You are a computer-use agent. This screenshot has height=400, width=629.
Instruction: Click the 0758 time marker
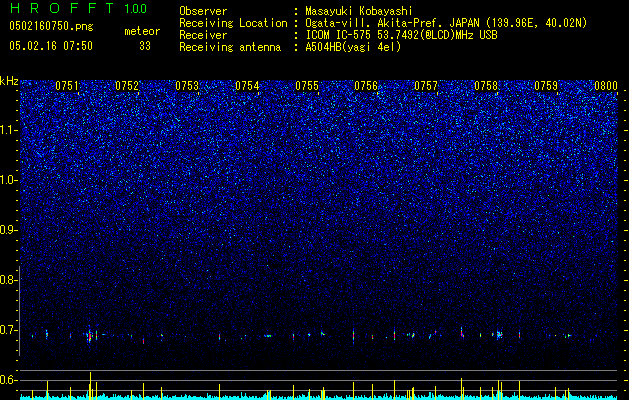[486, 86]
